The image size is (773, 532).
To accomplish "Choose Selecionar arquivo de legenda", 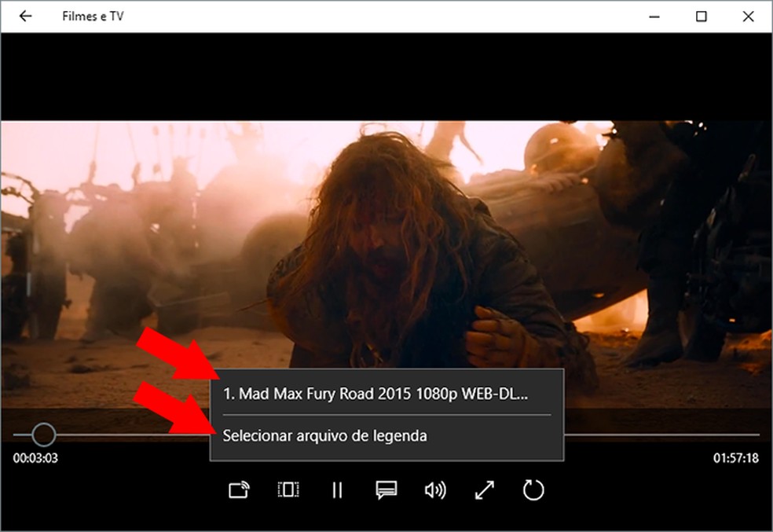I will pyautogui.click(x=386, y=436).
